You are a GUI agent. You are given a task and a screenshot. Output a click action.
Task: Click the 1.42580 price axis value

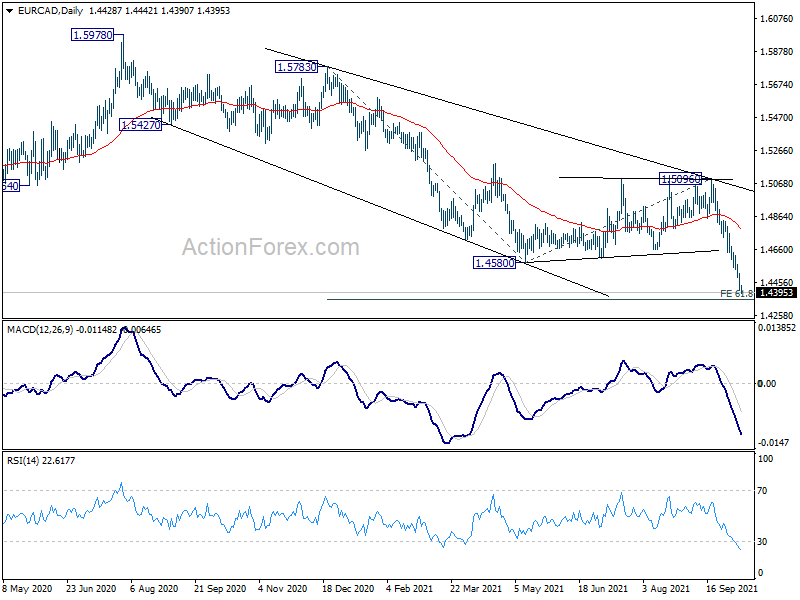(777, 315)
